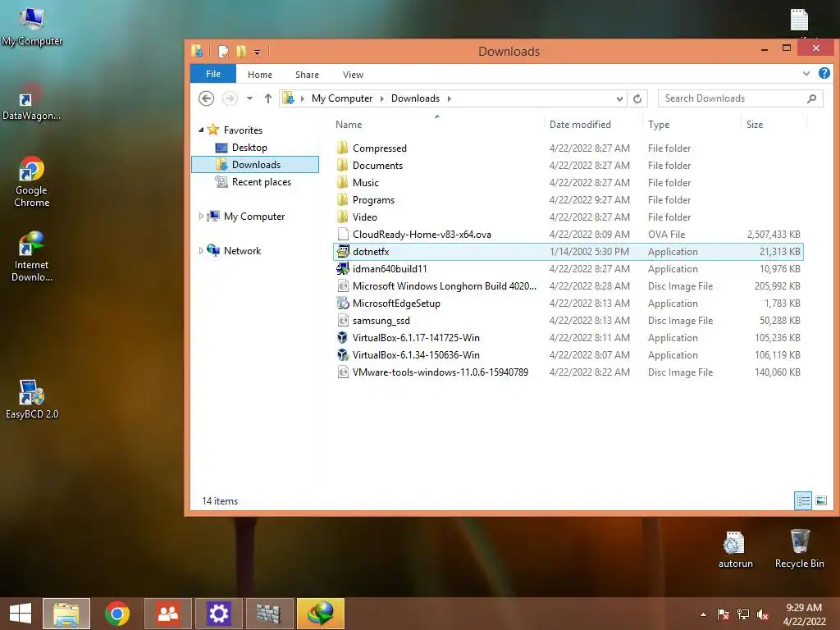Click the MicrosoftEdgeSetup icon
This screenshot has height=630, width=840.
(x=343, y=304)
